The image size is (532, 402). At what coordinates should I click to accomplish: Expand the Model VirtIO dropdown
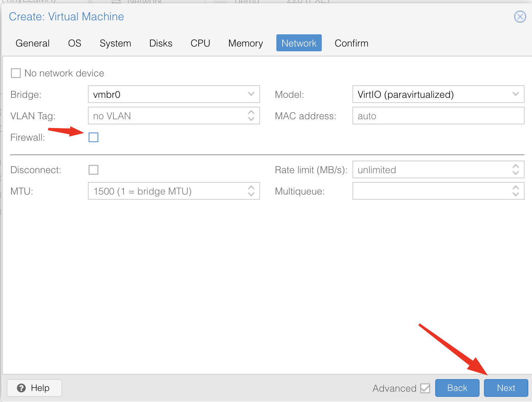coord(516,94)
